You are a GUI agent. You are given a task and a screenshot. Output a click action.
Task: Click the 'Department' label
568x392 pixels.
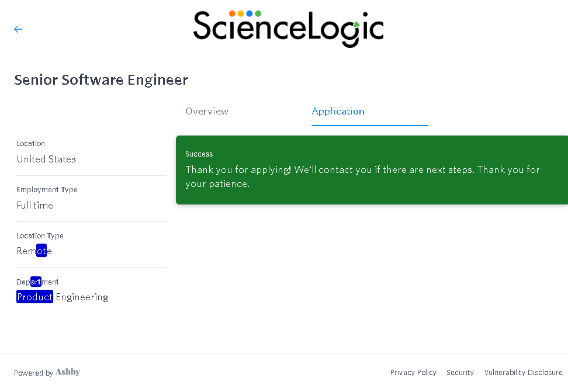[x=37, y=282]
